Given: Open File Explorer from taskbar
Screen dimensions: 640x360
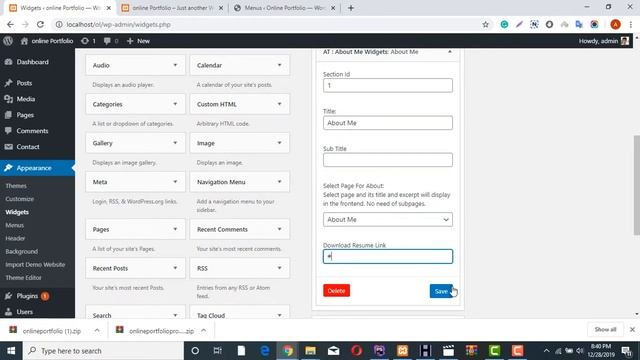Looking at the screenshot, I should click(x=311, y=351).
